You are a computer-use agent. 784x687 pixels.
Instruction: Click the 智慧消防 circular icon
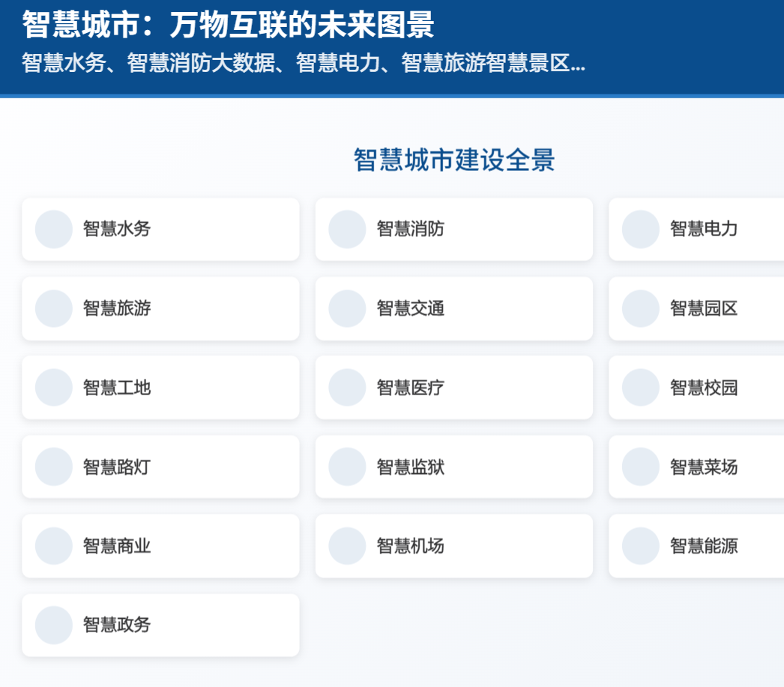click(346, 229)
